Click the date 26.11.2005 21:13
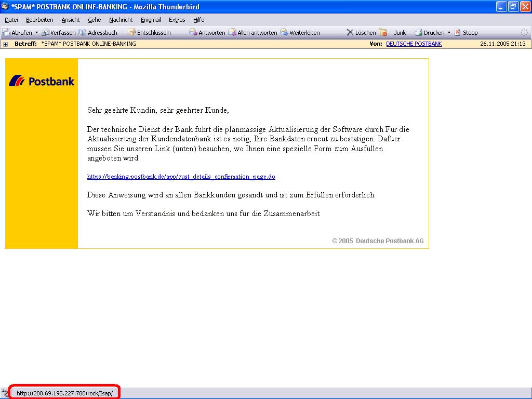 click(503, 44)
